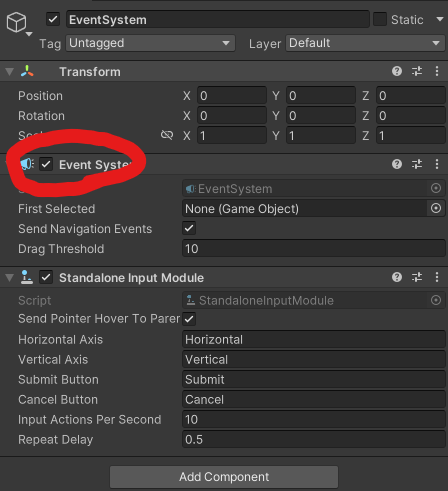This screenshot has width=448, height=491.
Task: Open Standalone Input Module three-dot menu
Action: pos(437,277)
